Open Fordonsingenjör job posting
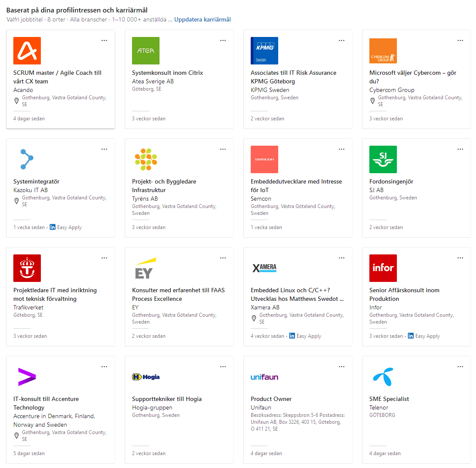The width and height of the screenshot is (476, 468). (391, 181)
